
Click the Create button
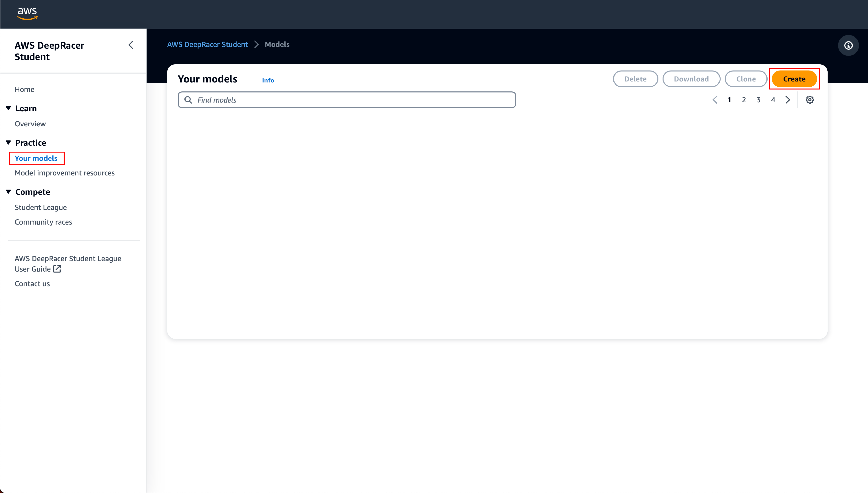point(794,79)
